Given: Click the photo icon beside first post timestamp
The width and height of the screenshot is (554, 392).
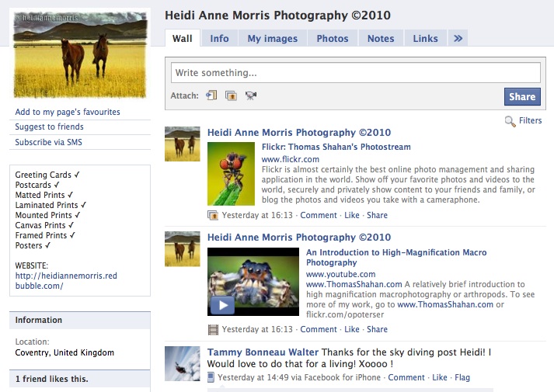Looking at the screenshot, I should pos(213,215).
